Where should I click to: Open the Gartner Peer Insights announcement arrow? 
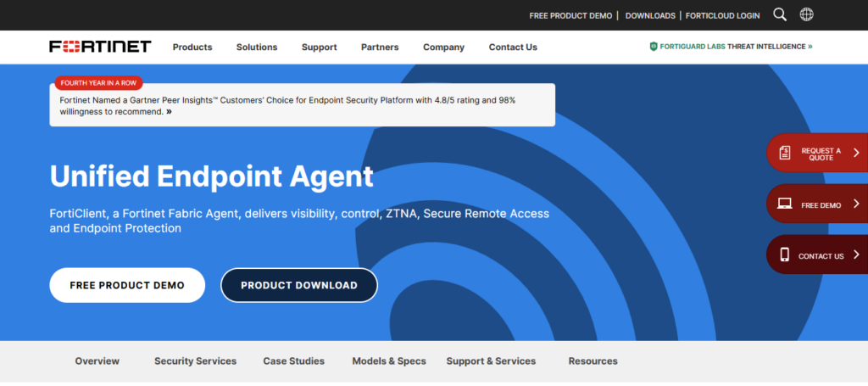point(169,111)
